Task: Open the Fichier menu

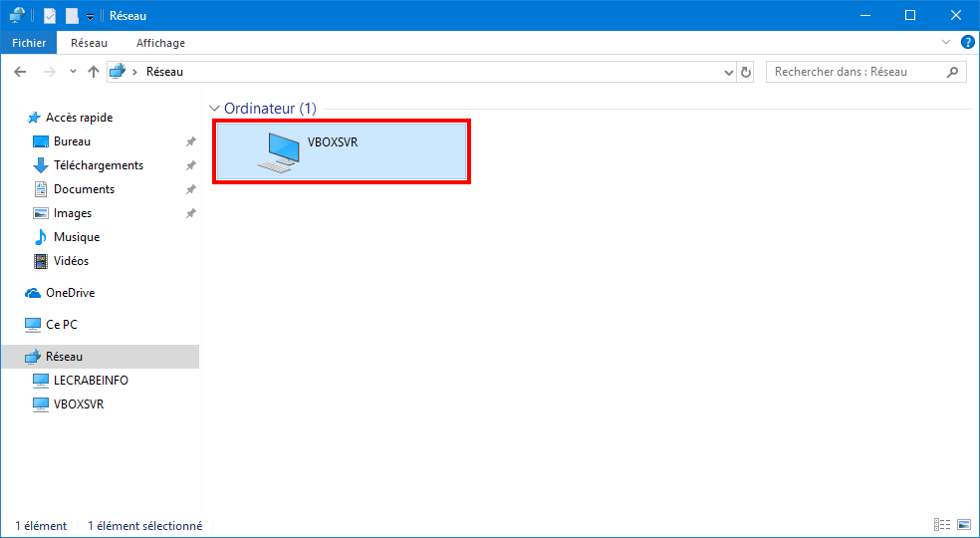Action: (x=29, y=43)
